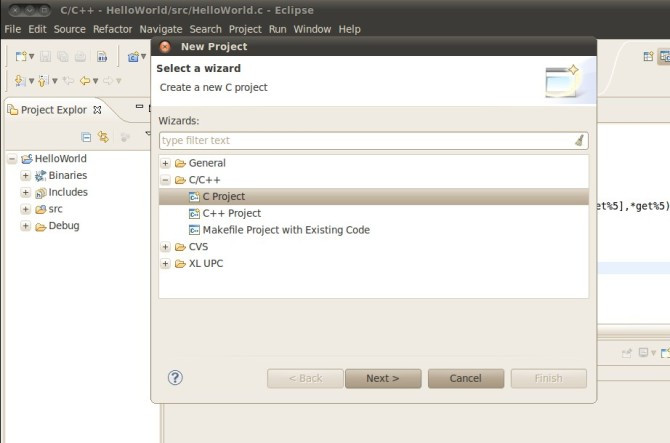This screenshot has width=670, height=443.
Task: Open the Back history dropdown arrow
Action: click(96, 81)
